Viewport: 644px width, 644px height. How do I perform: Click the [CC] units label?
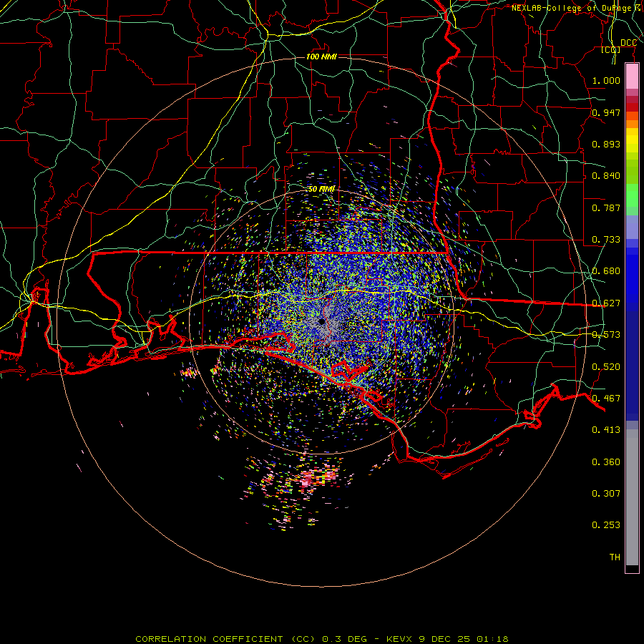click(611, 49)
